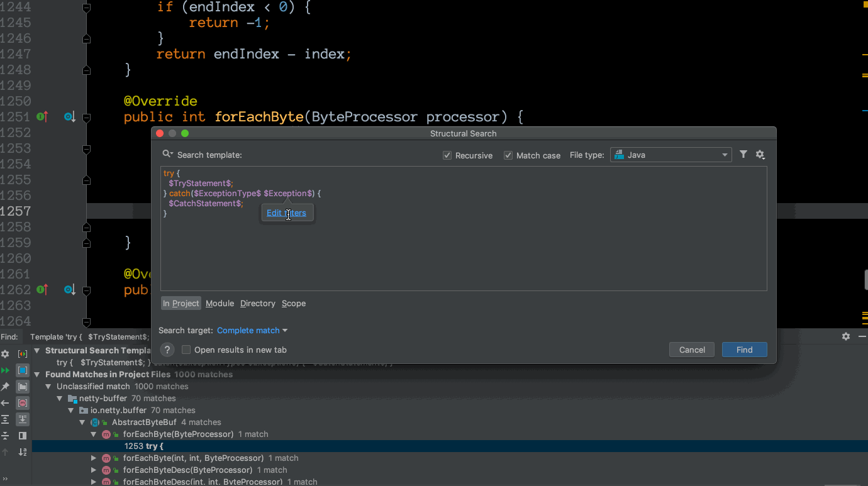Open Find tool window settings gear in left toolbar

5,354
